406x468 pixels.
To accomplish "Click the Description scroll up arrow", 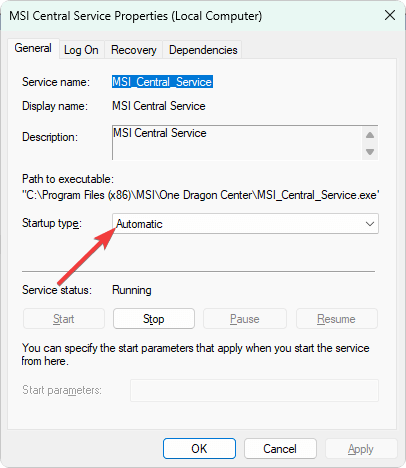I will click(x=370, y=135).
